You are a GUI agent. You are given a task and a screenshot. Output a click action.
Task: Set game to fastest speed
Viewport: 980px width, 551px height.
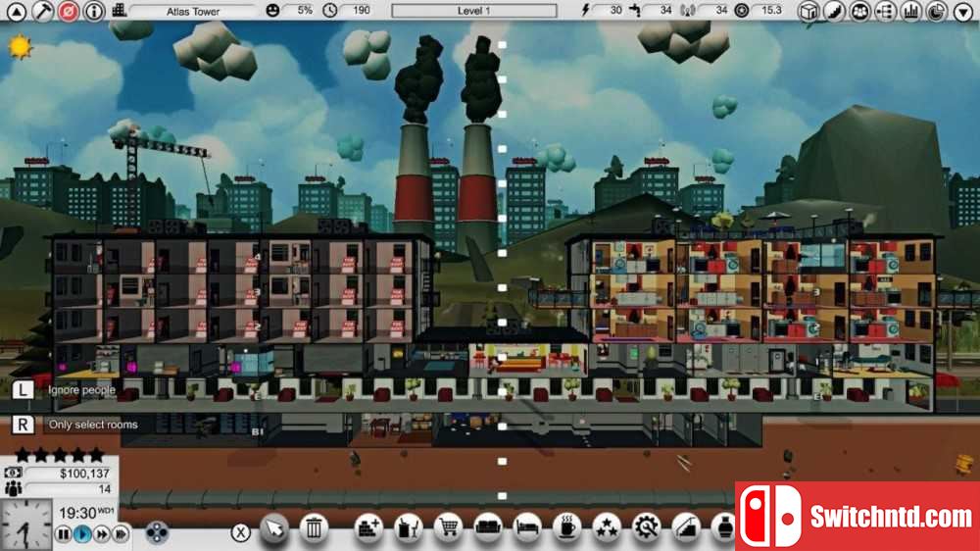121,534
